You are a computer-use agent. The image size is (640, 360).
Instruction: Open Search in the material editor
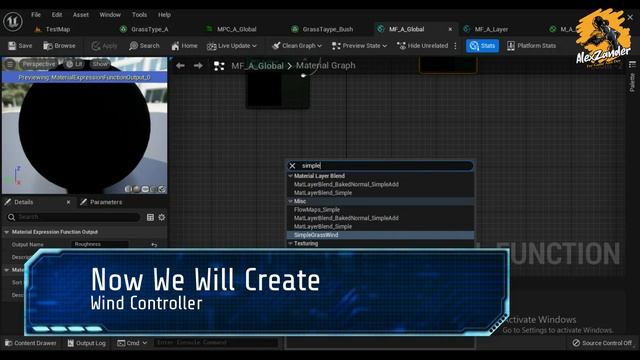click(144, 46)
